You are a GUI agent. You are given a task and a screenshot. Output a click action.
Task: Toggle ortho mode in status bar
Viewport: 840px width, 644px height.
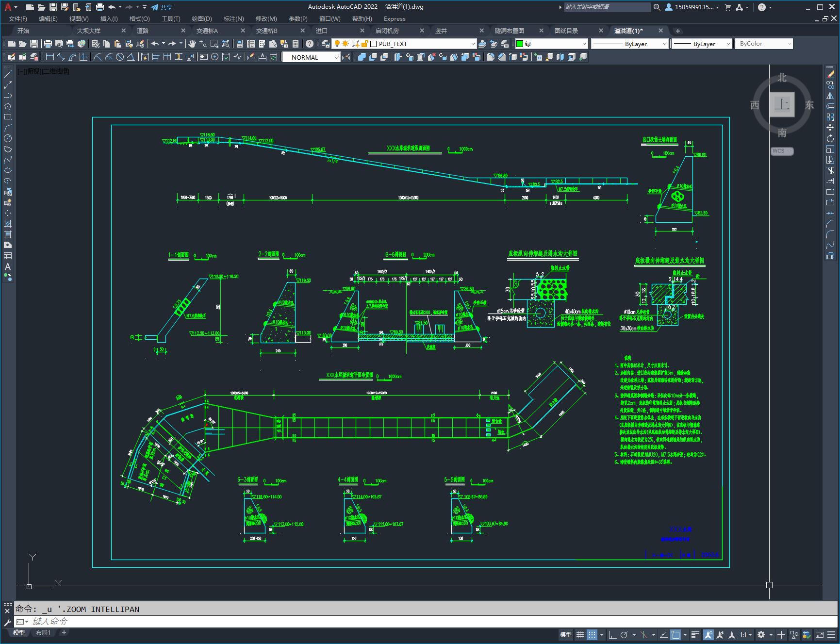point(612,635)
